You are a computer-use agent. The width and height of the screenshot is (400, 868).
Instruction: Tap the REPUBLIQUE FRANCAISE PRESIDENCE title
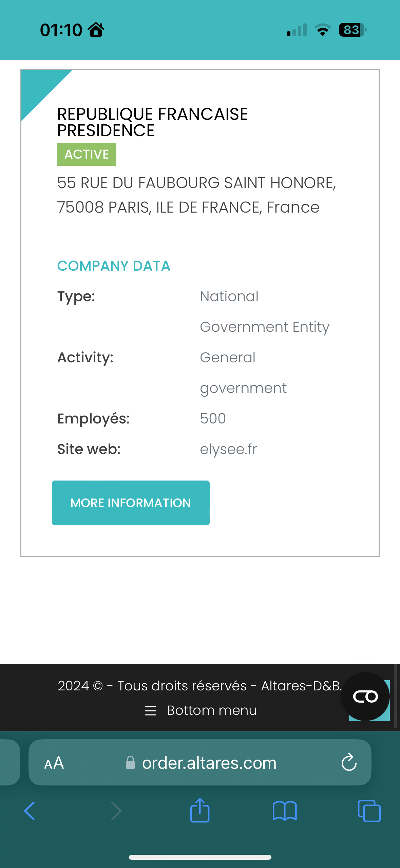click(x=152, y=122)
